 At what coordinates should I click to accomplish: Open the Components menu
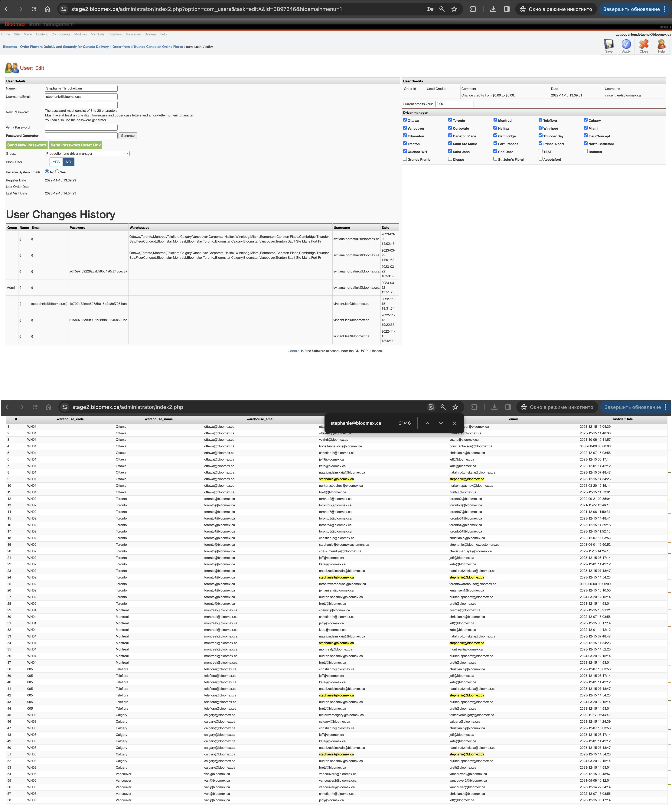[61, 34]
